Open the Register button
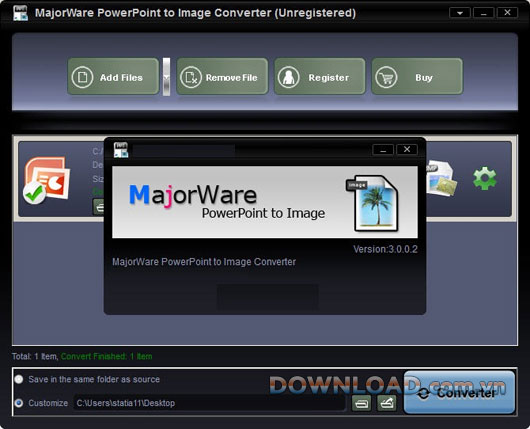This screenshot has height=429, width=530. pos(320,76)
